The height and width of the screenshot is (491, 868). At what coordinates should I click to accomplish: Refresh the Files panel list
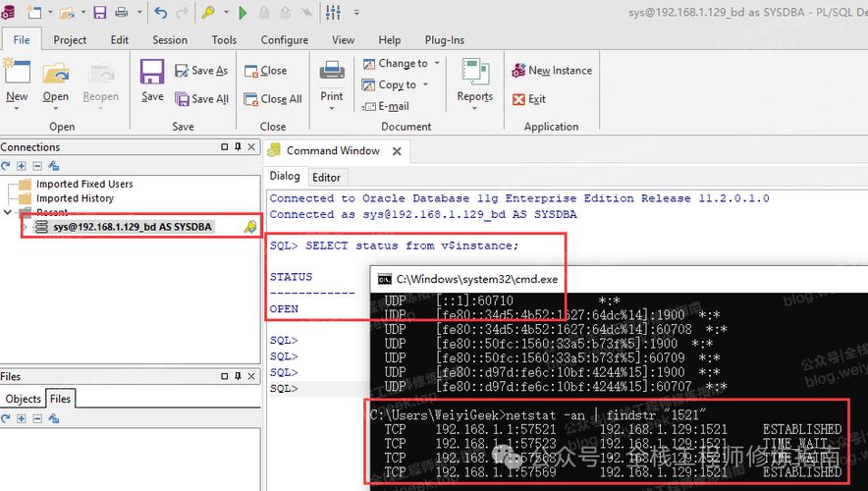coord(6,418)
